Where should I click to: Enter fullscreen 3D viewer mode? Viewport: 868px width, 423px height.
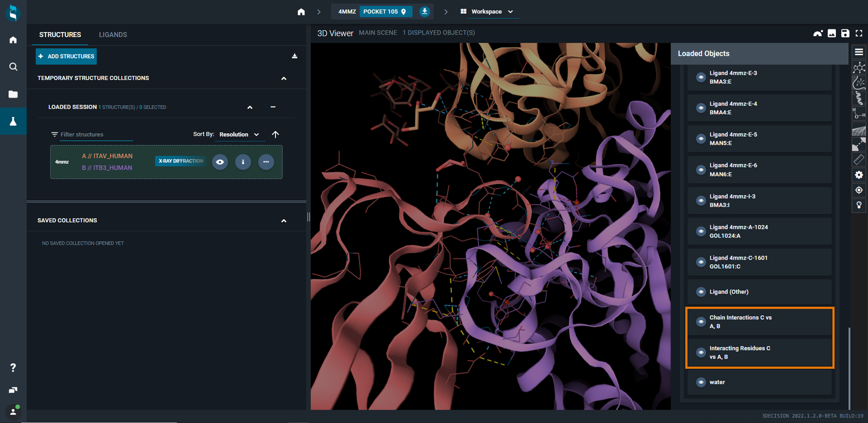point(859,33)
